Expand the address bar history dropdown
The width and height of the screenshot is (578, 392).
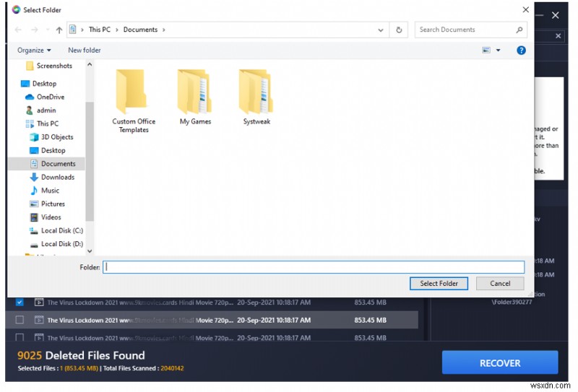pyautogui.click(x=381, y=30)
